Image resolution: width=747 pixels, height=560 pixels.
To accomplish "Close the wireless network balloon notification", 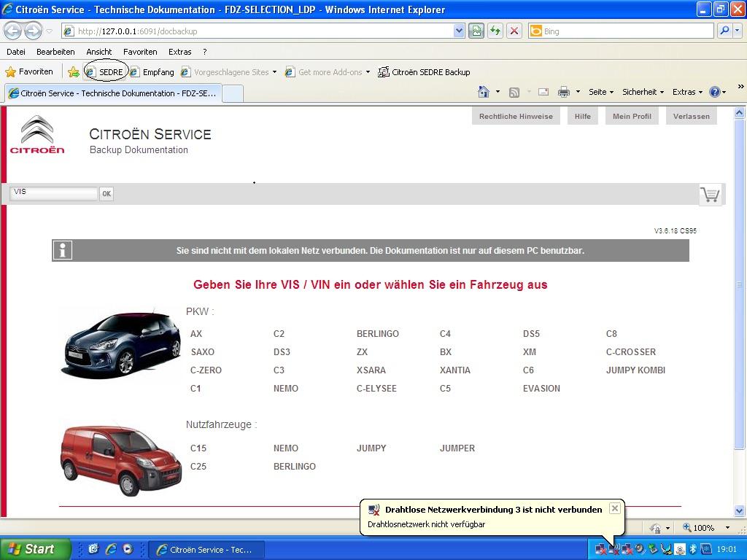I will pyautogui.click(x=615, y=508).
